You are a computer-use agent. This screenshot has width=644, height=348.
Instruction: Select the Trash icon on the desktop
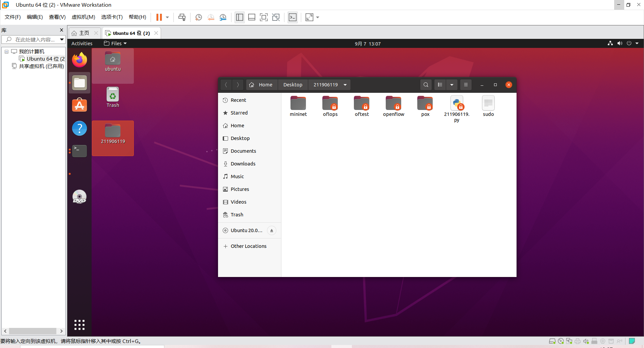pyautogui.click(x=113, y=97)
